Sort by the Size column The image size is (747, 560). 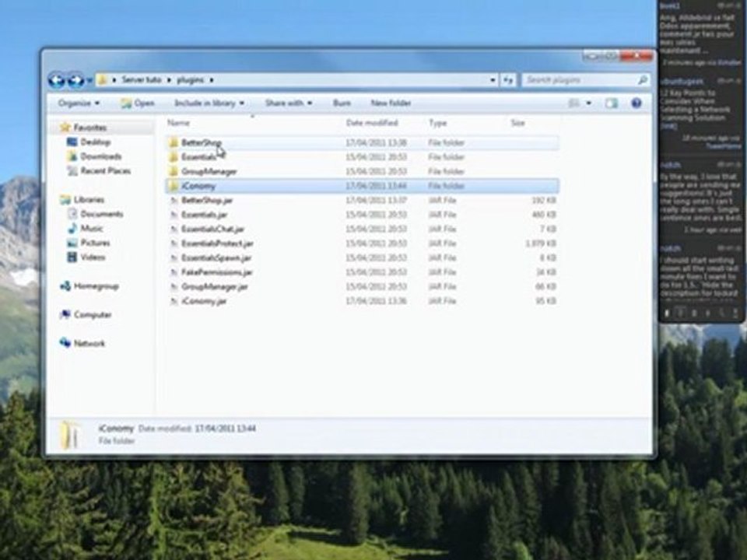(518, 123)
